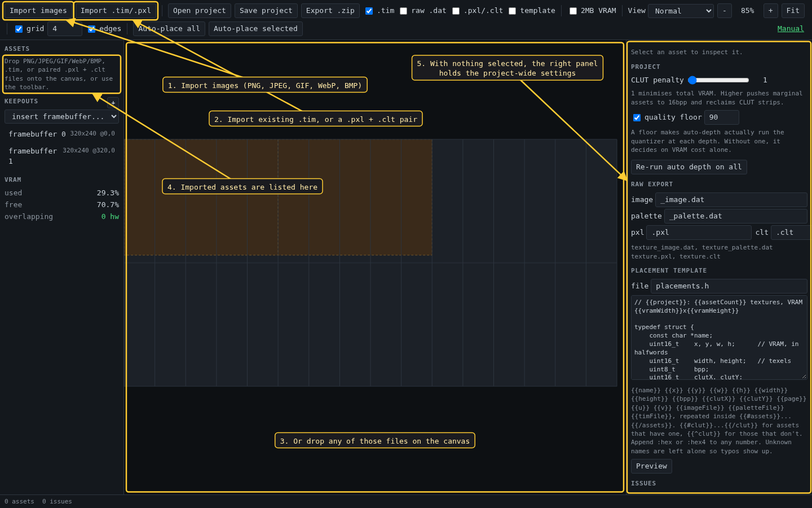Select the framebuffer 1 keepout row
The height and width of the screenshot is (508, 812).
click(x=61, y=156)
